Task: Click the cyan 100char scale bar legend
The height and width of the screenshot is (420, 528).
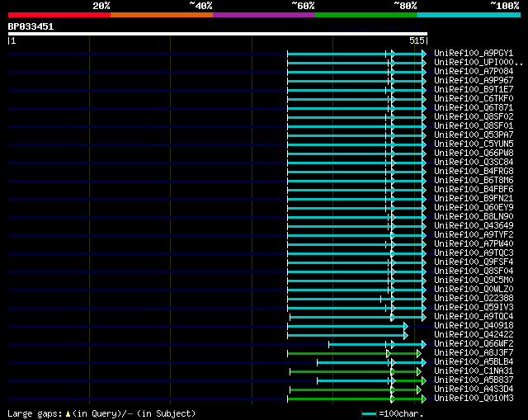Action: [369, 413]
